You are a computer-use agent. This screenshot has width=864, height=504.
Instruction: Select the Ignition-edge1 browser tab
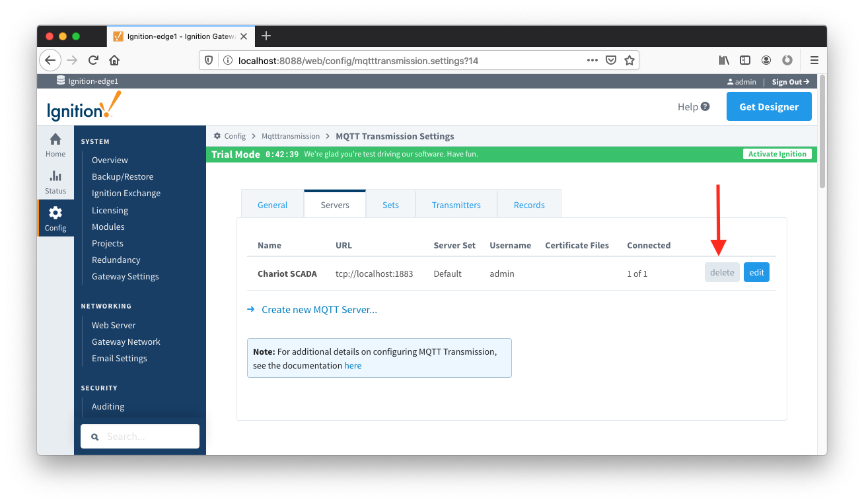pyautogui.click(x=180, y=36)
